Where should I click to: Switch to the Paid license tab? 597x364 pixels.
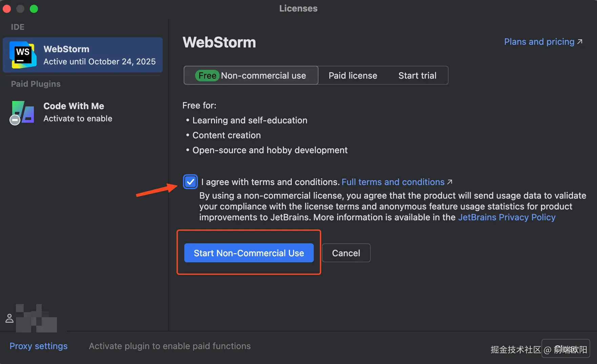[x=353, y=76]
